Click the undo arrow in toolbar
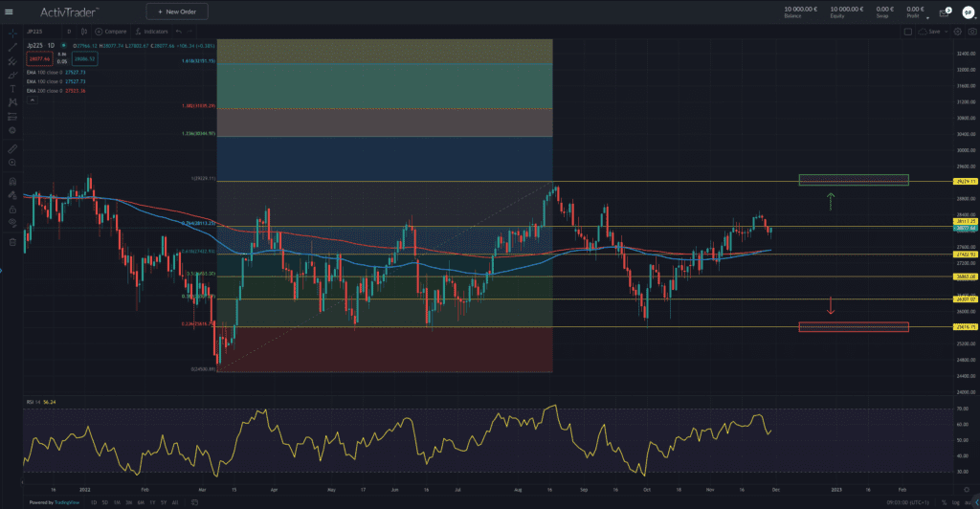Image resolution: width=980 pixels, height=509 pixels. click(179, 32)
